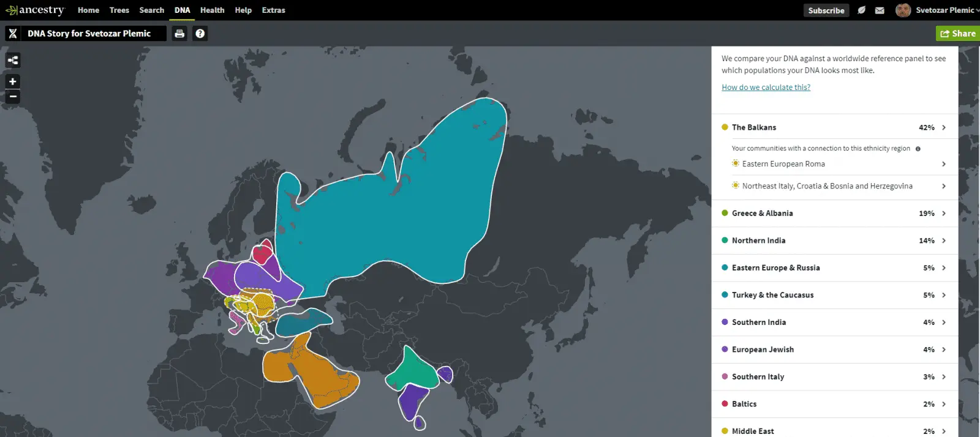This screenshot has width=980, height=437.
Task: Open the print icon
Action: (x=179, y=34)
